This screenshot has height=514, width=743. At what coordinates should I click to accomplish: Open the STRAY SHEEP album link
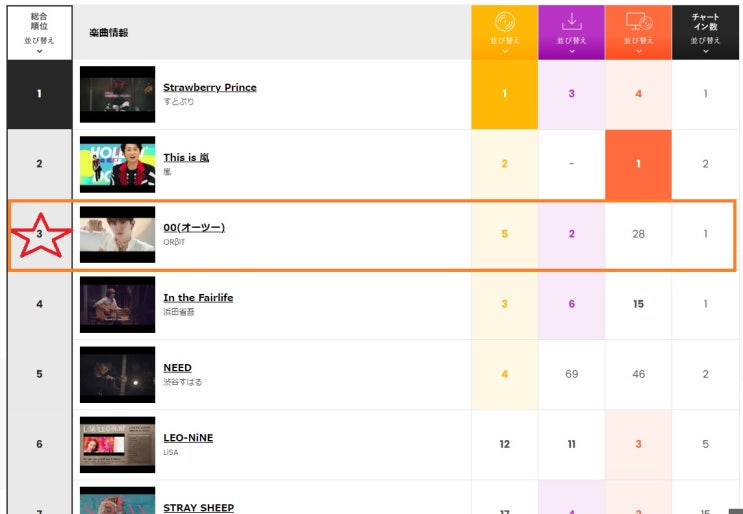pos(199,507)
